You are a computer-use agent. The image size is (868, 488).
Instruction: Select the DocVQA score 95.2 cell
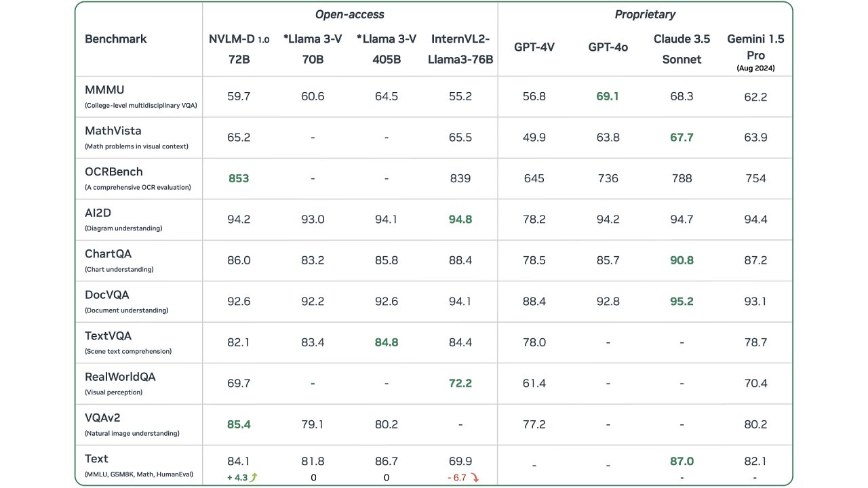tap(682, 302)
